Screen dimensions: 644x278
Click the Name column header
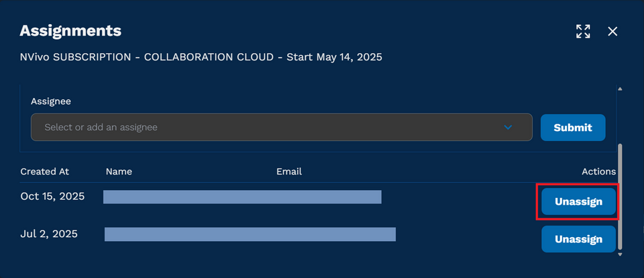tap(119, 171)
